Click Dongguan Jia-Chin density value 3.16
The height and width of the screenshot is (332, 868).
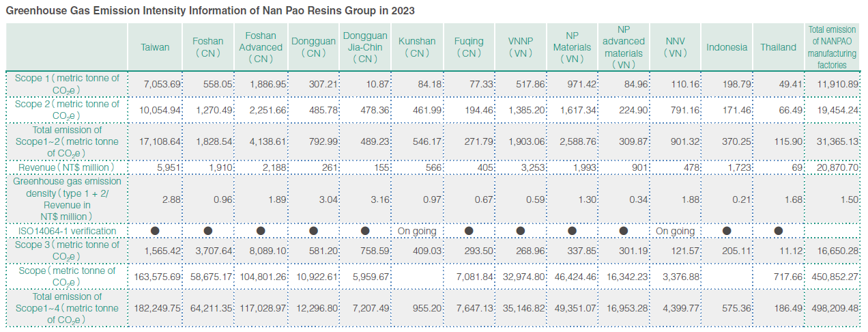[x=379, y=199]
